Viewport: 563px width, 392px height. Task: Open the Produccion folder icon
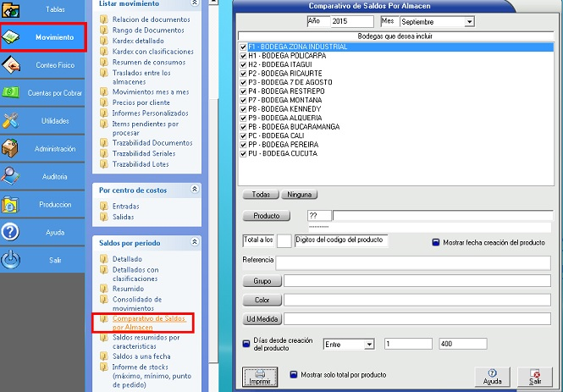coord(11,205)
